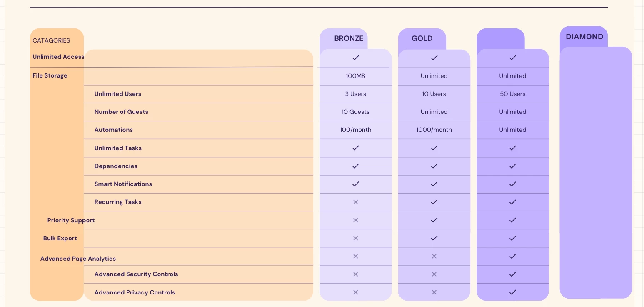Click third plan checkmark in Advanced Privacy Controls row
The image size is (644, 307).
(x=513, y=292)
